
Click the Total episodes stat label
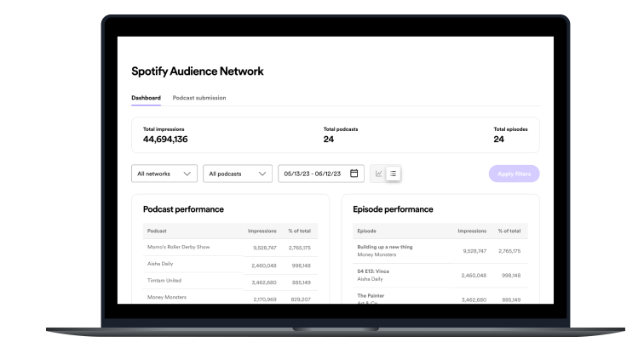tap(510, 129)
